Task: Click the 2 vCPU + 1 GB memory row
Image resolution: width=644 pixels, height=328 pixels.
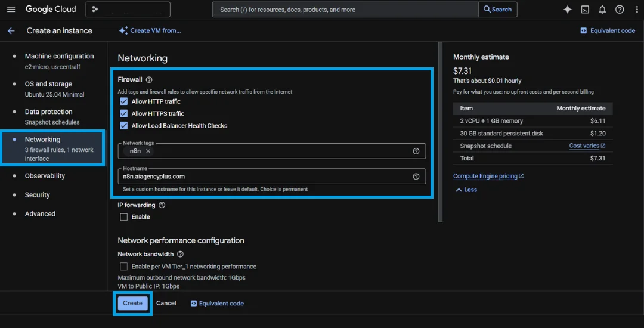Action: click(x=532, y=121)
